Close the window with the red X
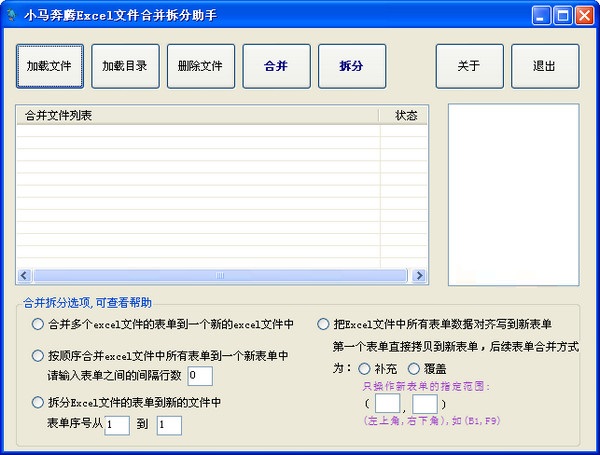This screenshot has width=600, height=455. (584, 16)
